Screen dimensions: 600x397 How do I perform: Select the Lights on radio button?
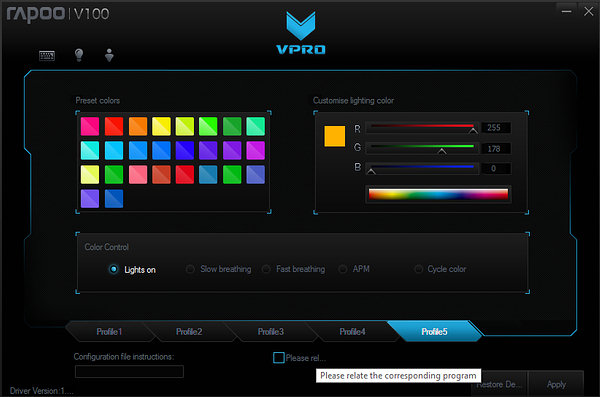point(114,269)
